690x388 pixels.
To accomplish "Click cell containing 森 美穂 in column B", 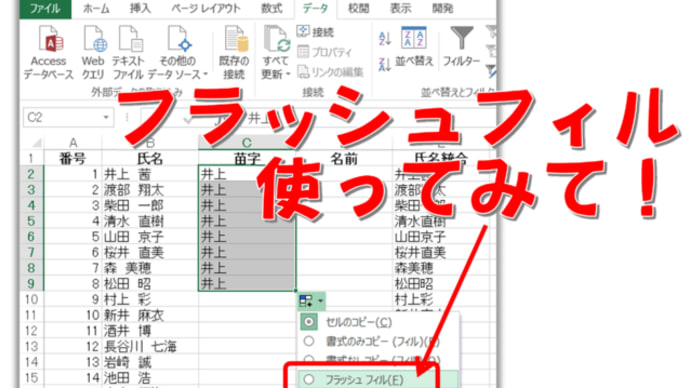I will pos(150,268).
